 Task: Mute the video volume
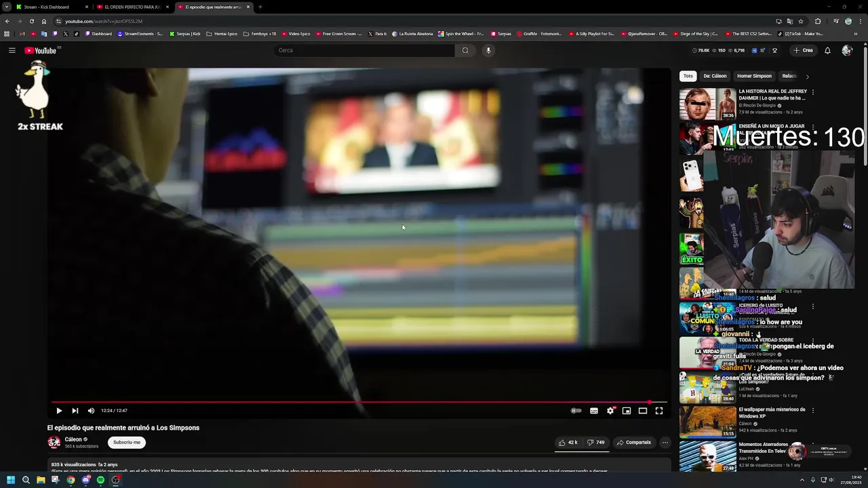tap(91, 411)
